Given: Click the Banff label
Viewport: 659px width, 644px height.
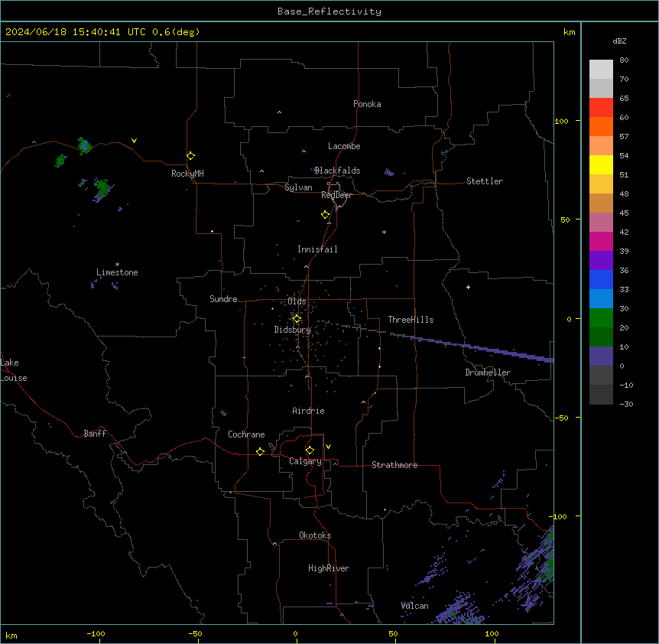Looking at the screenshot, I should [x=95, y=434].
